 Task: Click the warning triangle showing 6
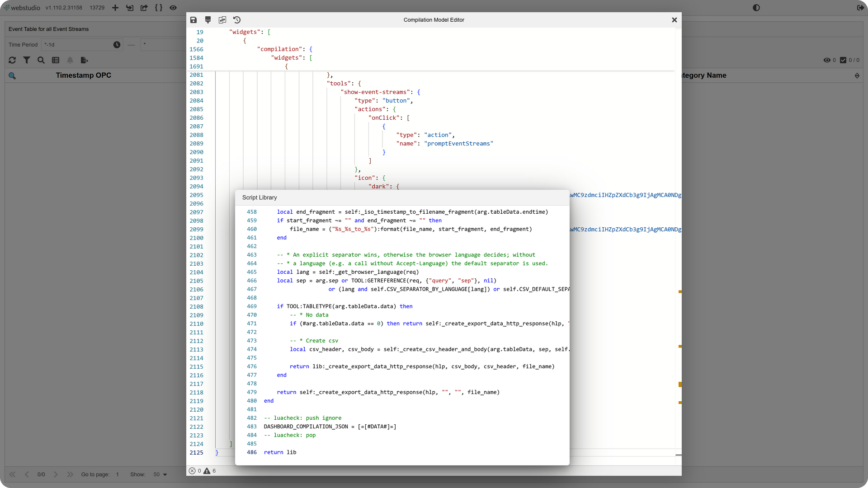207,471
